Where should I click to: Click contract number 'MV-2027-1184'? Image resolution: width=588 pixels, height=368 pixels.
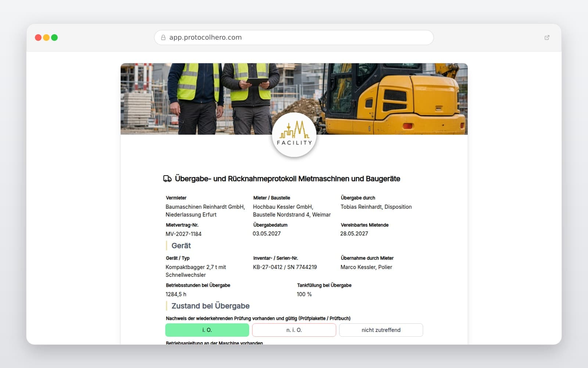[x=183, y=234]
